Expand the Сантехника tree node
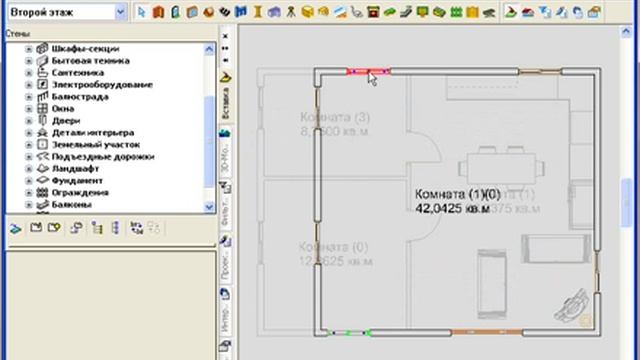This screenshot has height=360, width=640. (x=29, y=73)
